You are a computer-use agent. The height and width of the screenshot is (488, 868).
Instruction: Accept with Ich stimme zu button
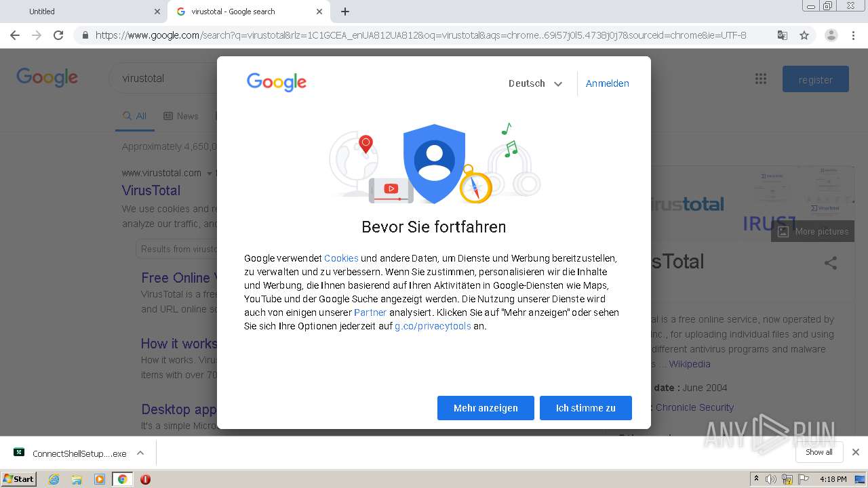pyautogui.click(x=586, y=408)
